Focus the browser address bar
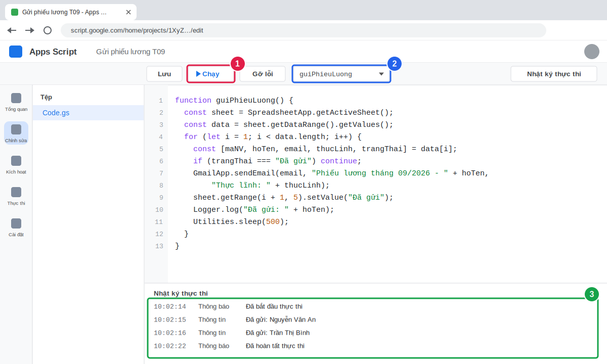The width and height of the screenshot is (607, 364). point(303,30)
